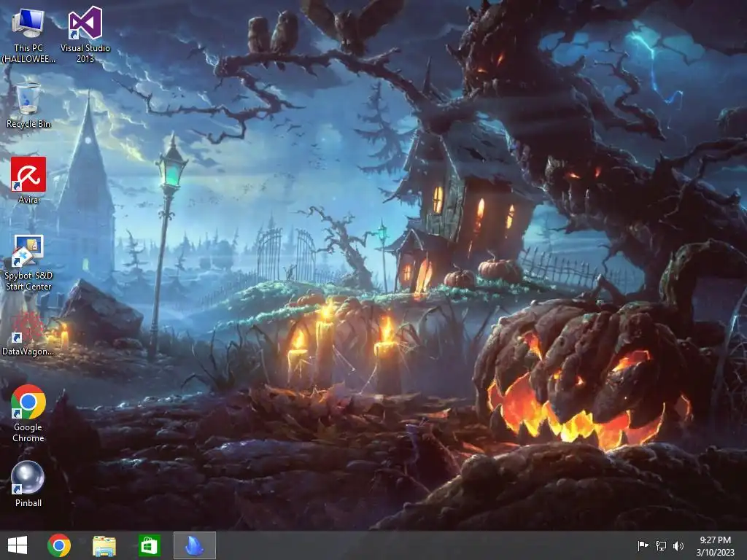
Task: Select the DataWagon desktop shortcut
Action: [28, 333]
